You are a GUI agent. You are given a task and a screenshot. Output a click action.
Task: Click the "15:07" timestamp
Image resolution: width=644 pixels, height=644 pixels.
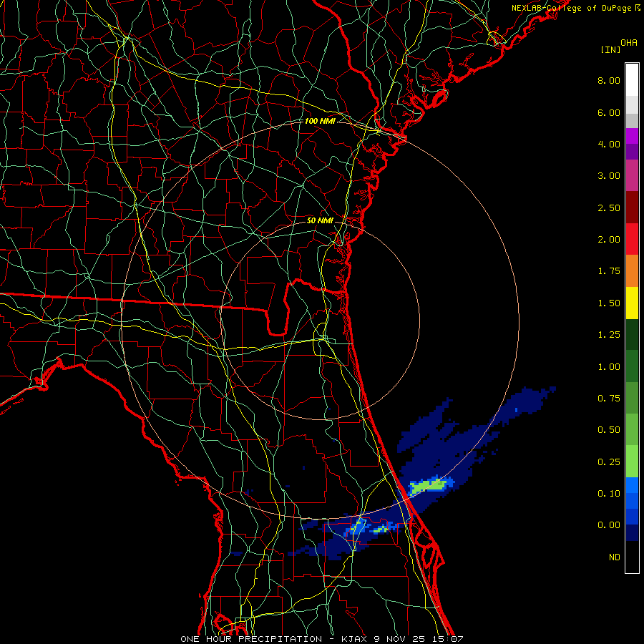(x=449, y=639)
